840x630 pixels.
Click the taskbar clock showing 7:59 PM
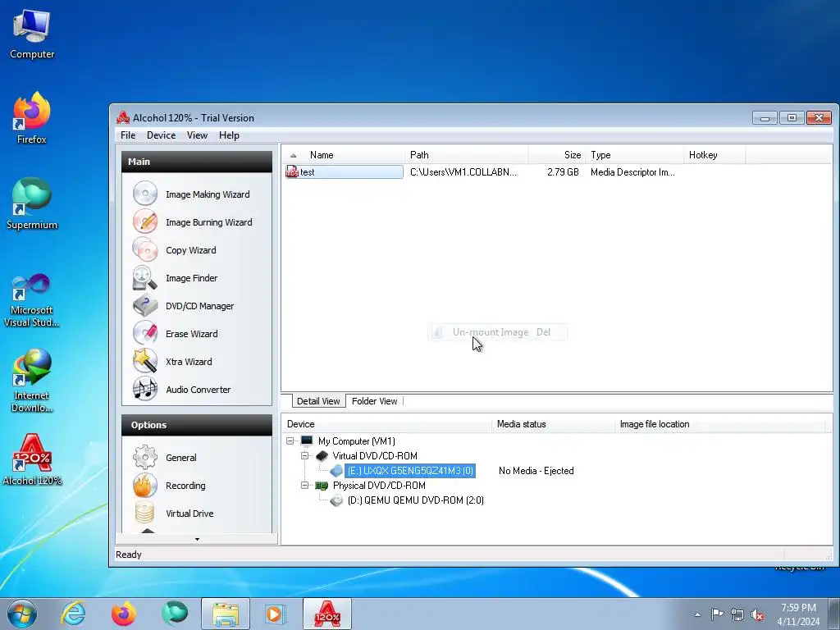(x=798, y=614)
